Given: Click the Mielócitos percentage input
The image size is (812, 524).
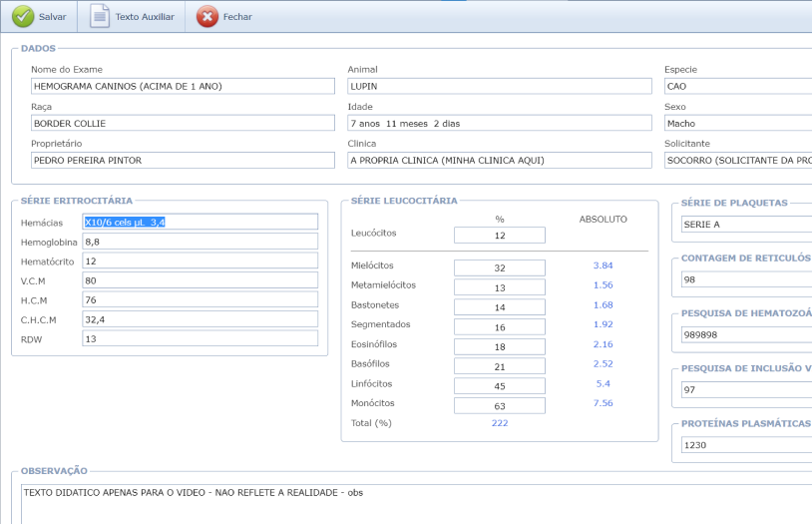Looking at the screenshot, I should coord(500,267).
